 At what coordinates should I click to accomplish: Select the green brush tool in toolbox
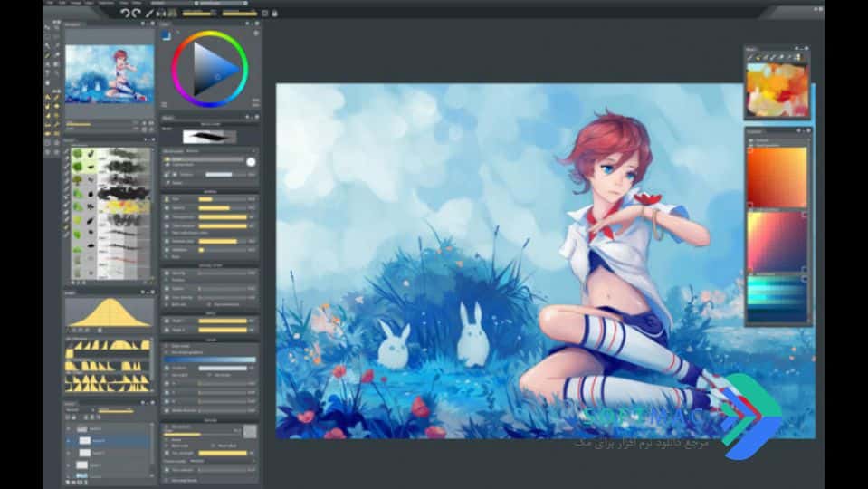(48, 55)
